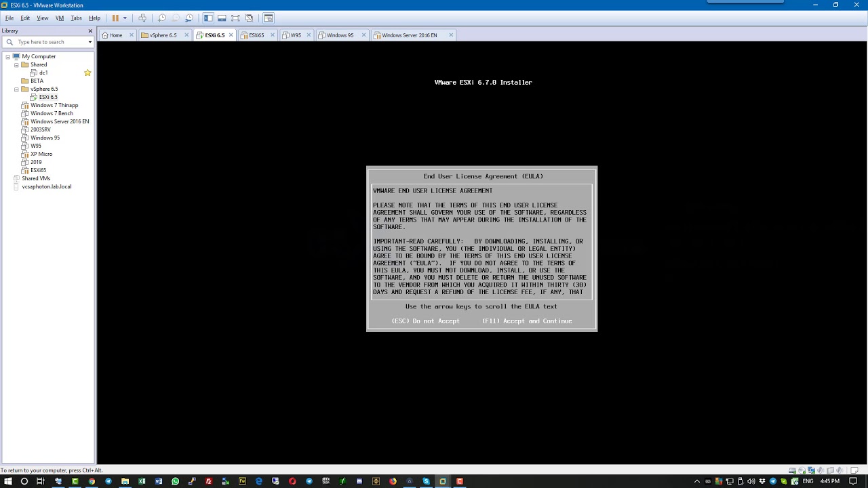
Task: Click the favorite star next to dc1
Action: 87,73
